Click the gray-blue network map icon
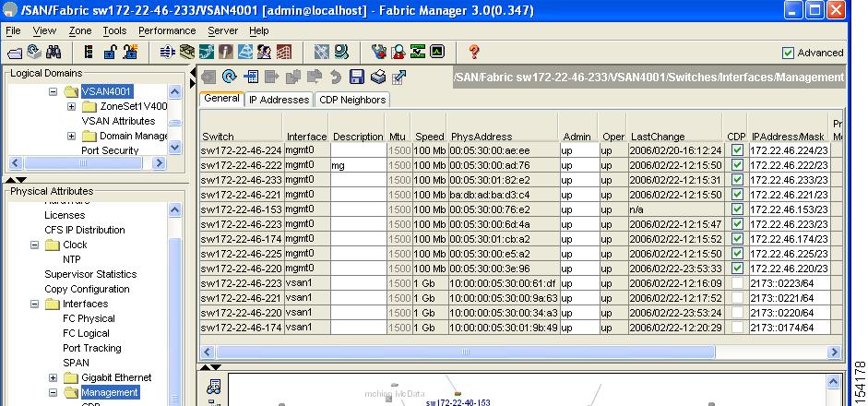Image resolution: width=868 pixels, height=406 pixels. click(x=322, y=52)
